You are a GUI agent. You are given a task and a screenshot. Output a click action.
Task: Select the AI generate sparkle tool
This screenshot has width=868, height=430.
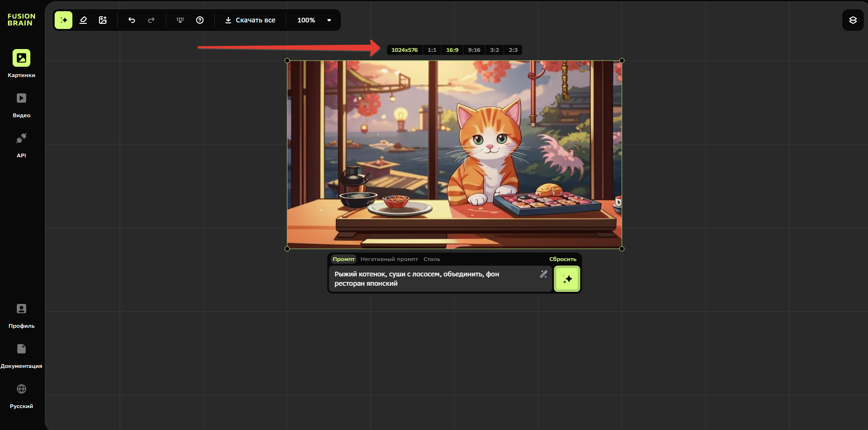(x=64, y=20)
